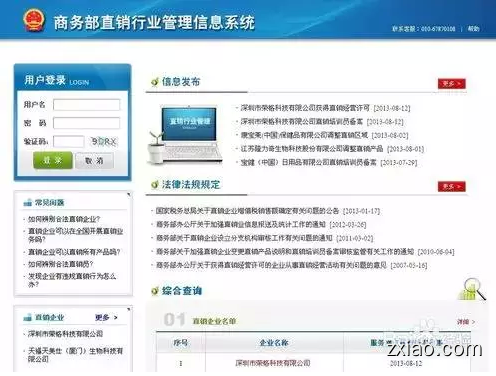496x376 pixels.
Task: Open 详细 link for 直销企业名单
Action: [x=466, y=322]
